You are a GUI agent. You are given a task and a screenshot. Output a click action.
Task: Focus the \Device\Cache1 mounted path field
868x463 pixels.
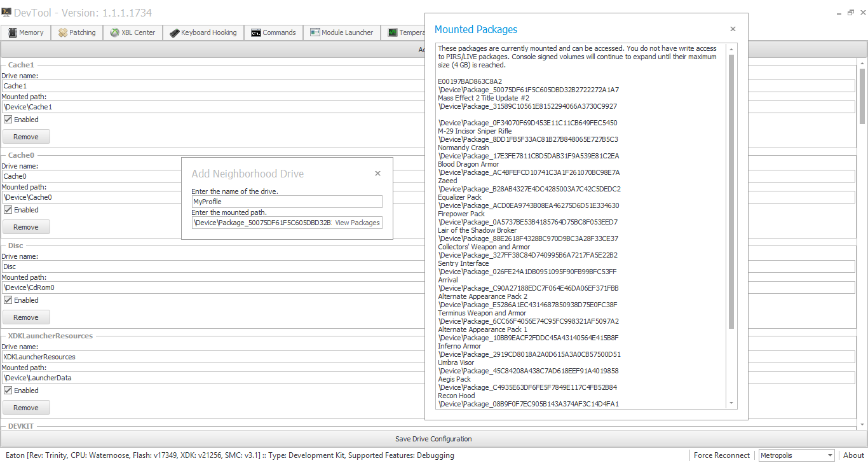click(x=213, y=107)
